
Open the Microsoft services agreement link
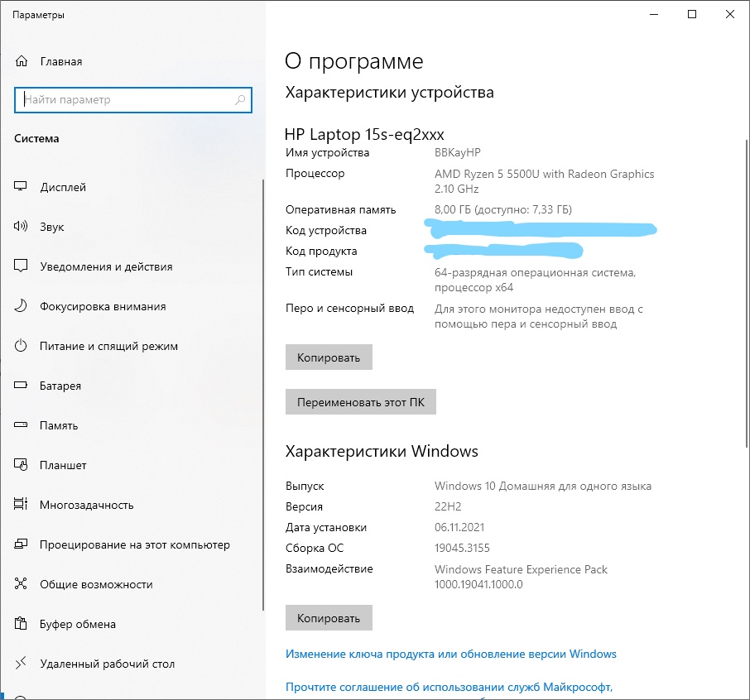pos(449,687)
